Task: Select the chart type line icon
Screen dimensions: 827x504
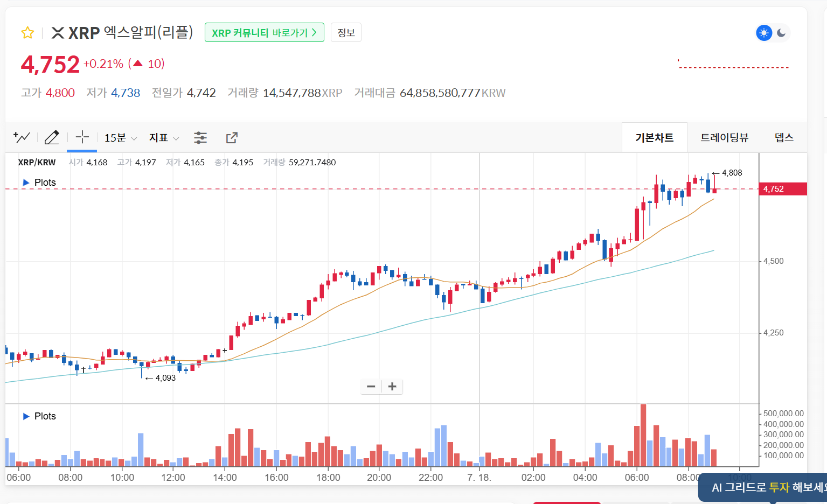Action: click(22, 137)
